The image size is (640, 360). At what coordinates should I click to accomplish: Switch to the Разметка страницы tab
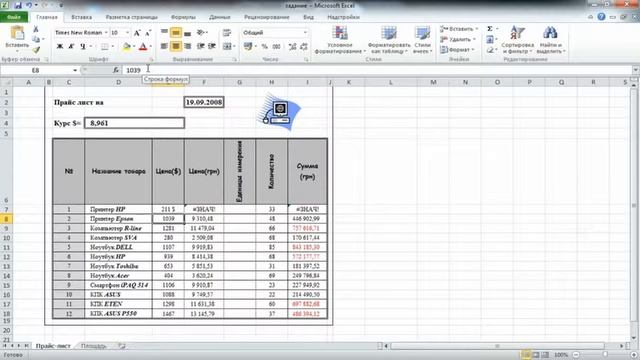(x=131, y=17)
